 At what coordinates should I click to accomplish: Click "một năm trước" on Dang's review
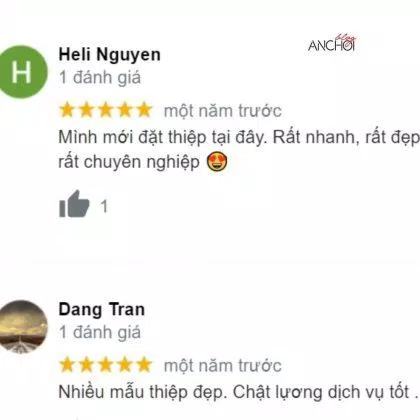click(x=223, y=366)
